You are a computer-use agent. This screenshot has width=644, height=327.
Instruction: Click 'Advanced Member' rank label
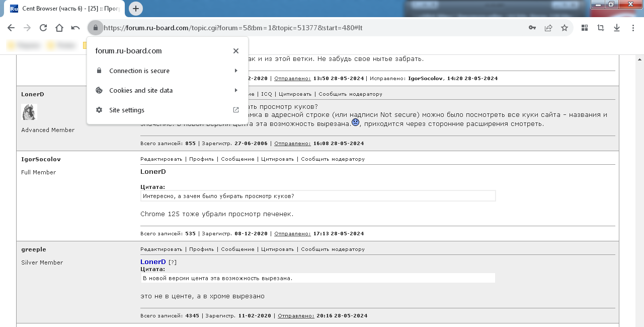tap(48, 130)
